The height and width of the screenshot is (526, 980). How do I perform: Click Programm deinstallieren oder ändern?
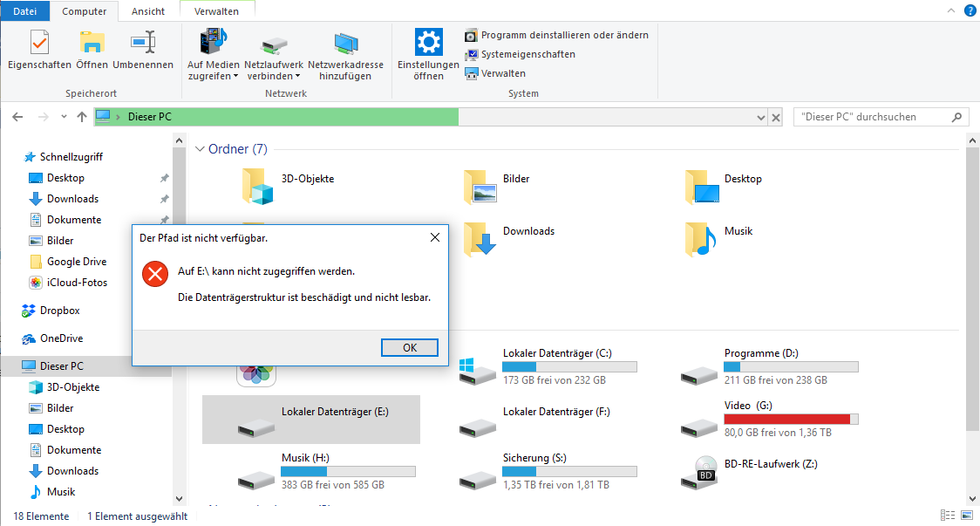pos(557,35)
